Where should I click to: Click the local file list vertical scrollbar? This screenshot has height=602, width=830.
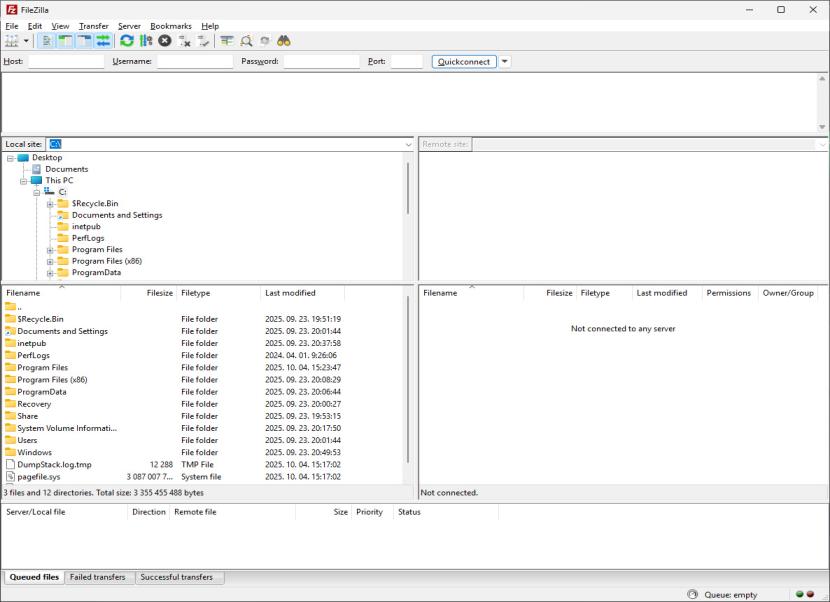point(407,380)
